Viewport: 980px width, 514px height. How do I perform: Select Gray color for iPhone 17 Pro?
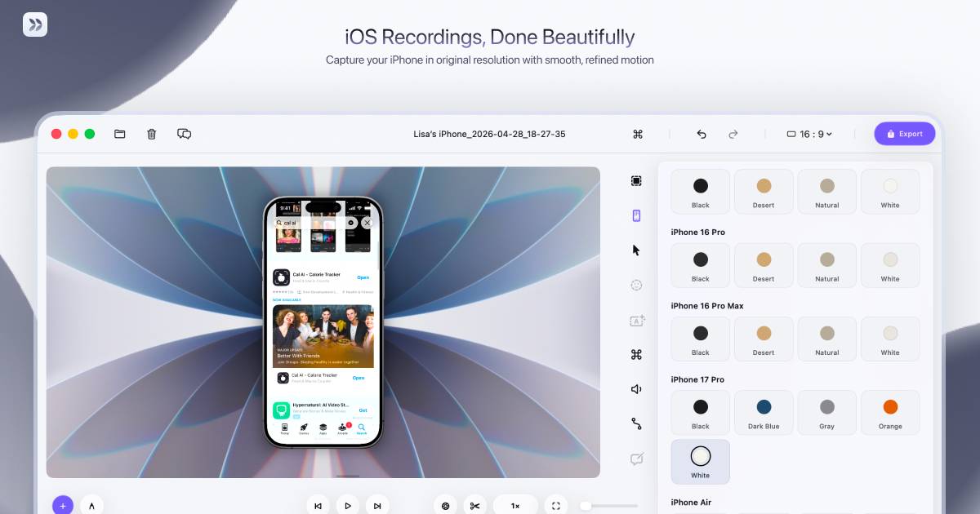tap(827, 413)
